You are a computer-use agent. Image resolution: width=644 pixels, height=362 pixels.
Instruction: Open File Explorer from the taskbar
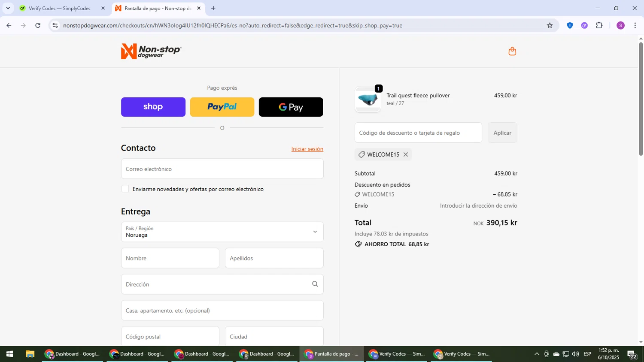(x=30, y=354)
